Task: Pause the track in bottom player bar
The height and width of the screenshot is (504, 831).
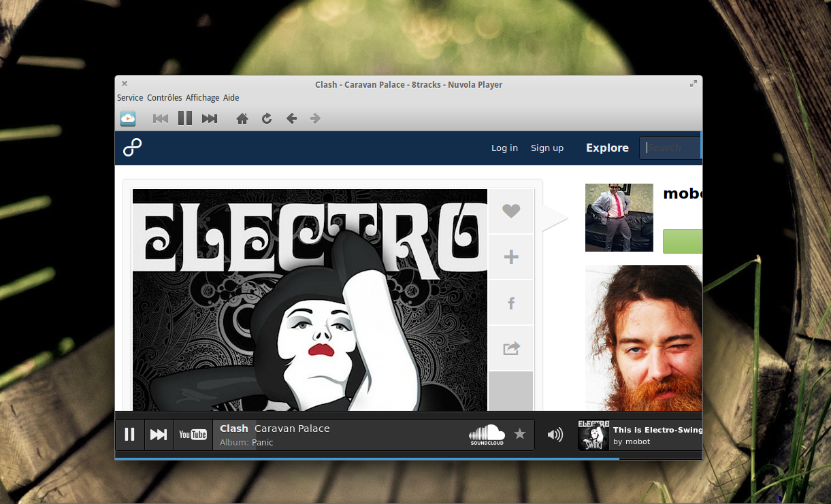Action: 129,435
